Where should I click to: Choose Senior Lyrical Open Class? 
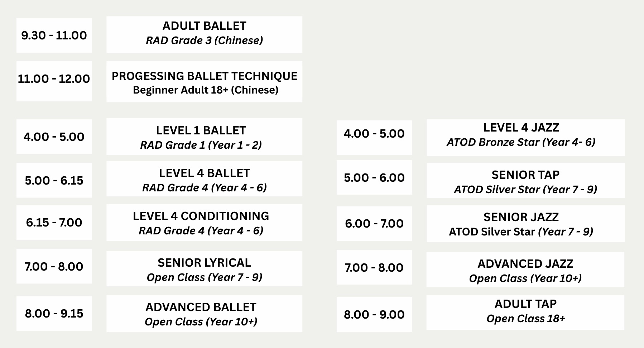[x=204, y=268]
